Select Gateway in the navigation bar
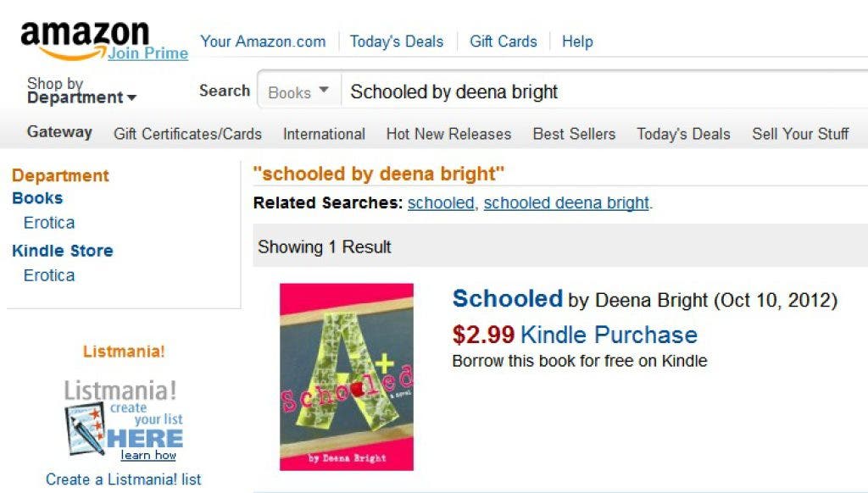 point(59,132)
